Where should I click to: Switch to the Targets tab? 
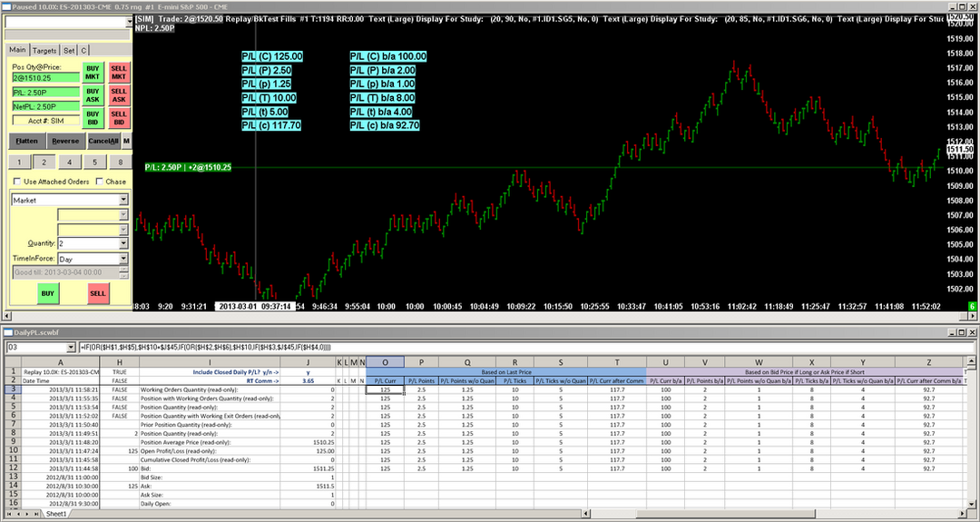[44, 51]
